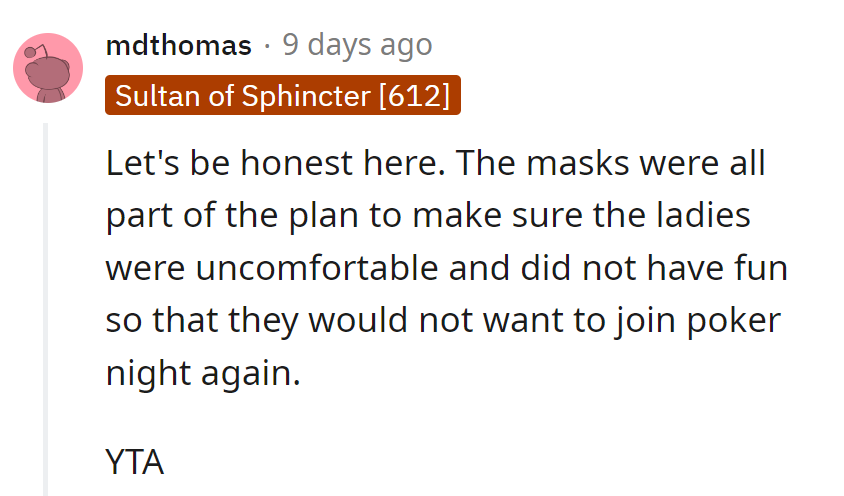Click the word "ladies" in the comment
Image resolution: width=844 pixels, height=496 pixels.
[x=706, y=216]
